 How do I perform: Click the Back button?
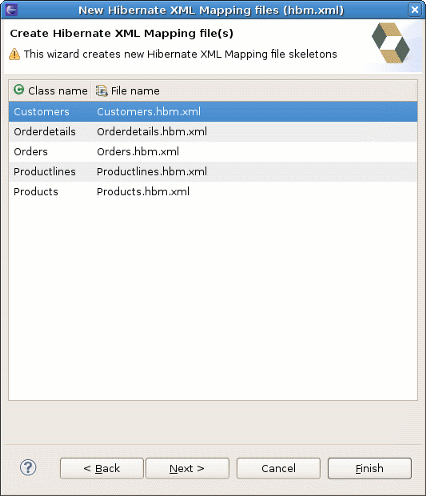(x=102, y=468)
